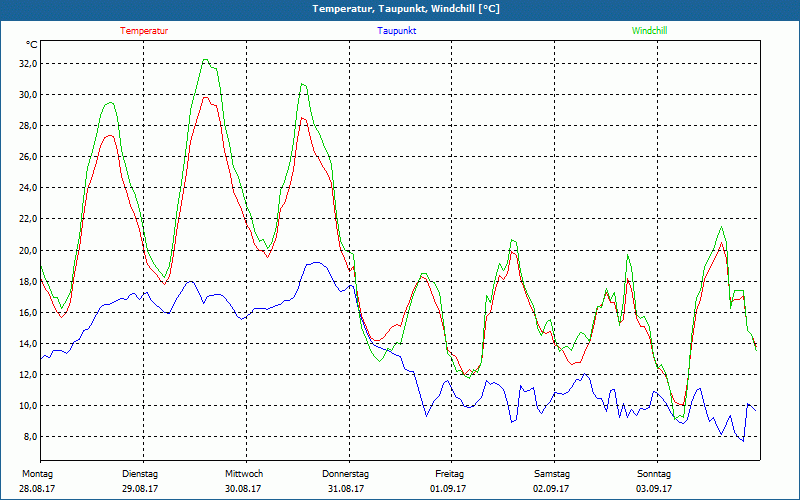This screenshot has width=800, height=500.
Task: Click the 28,0 y-axis value
Action: 28,126
